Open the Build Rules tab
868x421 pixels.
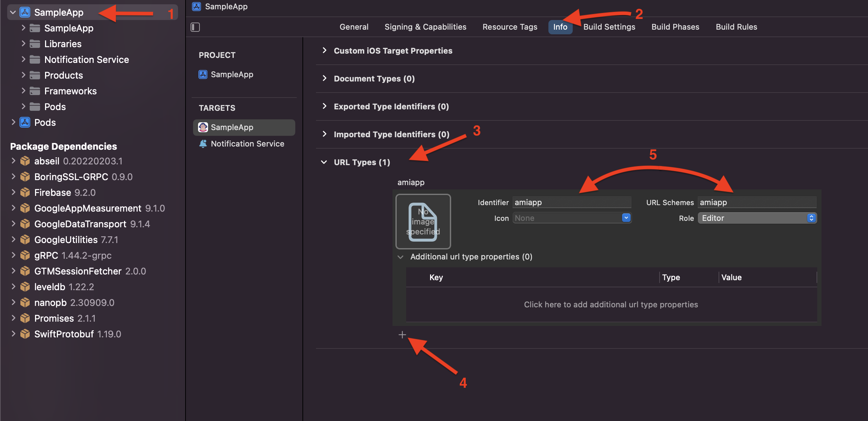click(736, 27)
